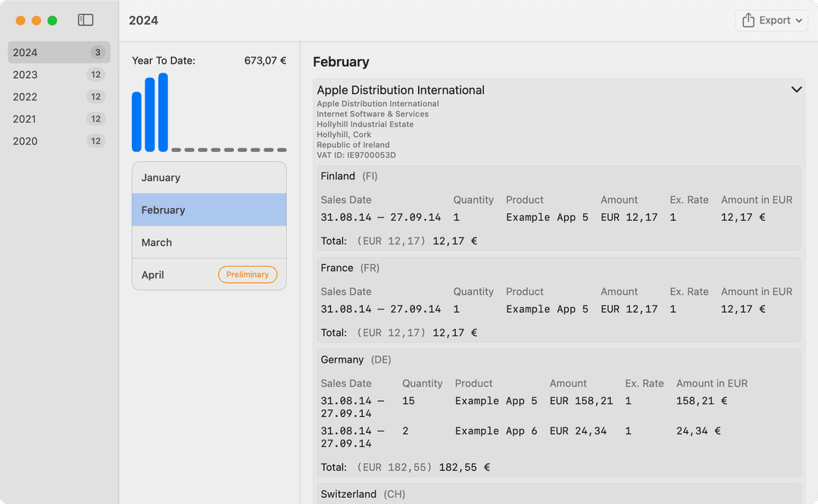Click the Germany quantity 15 cell
Viewport: 818px width, 504px height.
[x=408, y=401]
